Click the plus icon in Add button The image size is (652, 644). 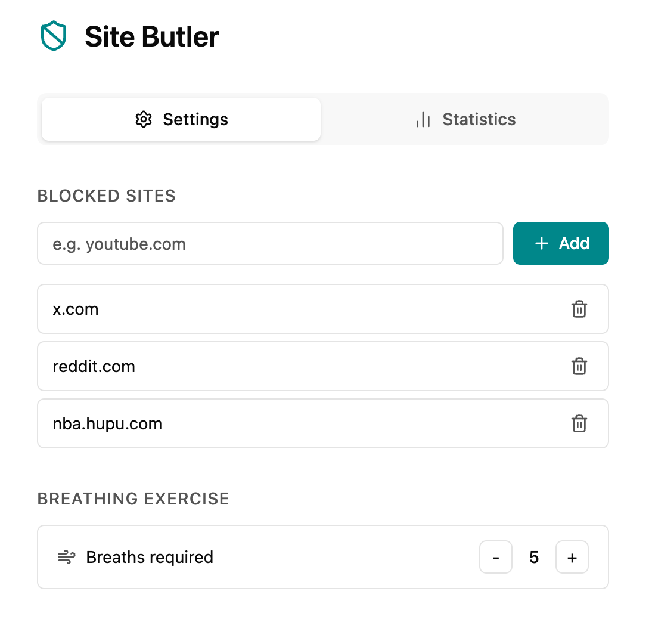[541, 243]
